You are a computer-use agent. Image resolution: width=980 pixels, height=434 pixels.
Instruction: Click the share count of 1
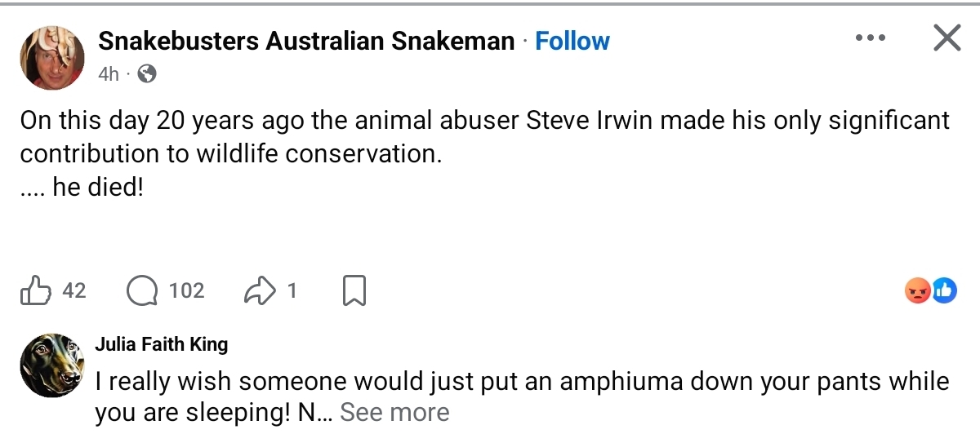(292, 290)
